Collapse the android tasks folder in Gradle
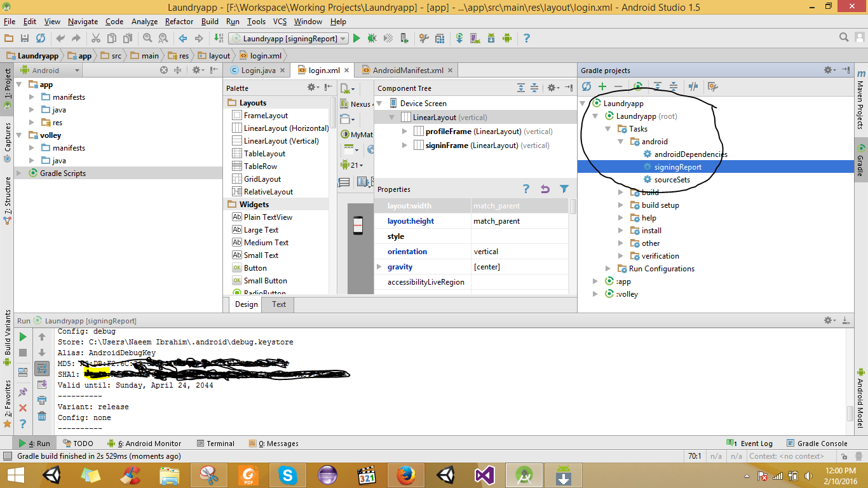Image resolution: width=868 pixels, height=488 pixels. [x=621, y=142]
